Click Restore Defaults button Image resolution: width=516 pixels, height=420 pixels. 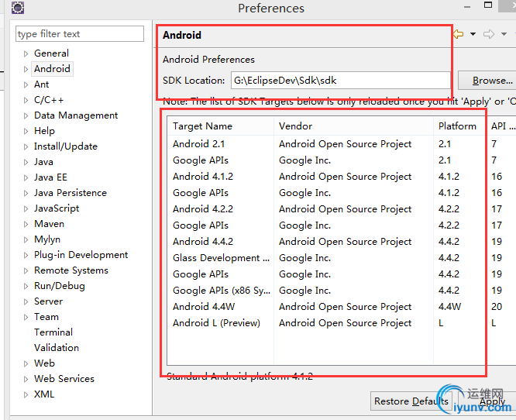tap(411, 401)
